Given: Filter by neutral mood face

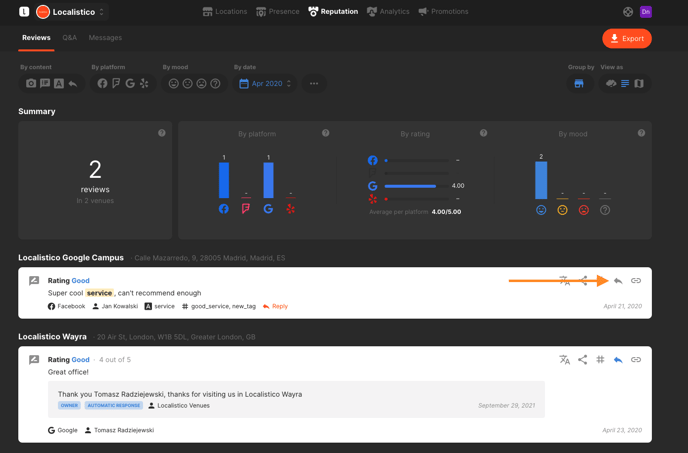Looking at the screenshot, I should [187, 83].
